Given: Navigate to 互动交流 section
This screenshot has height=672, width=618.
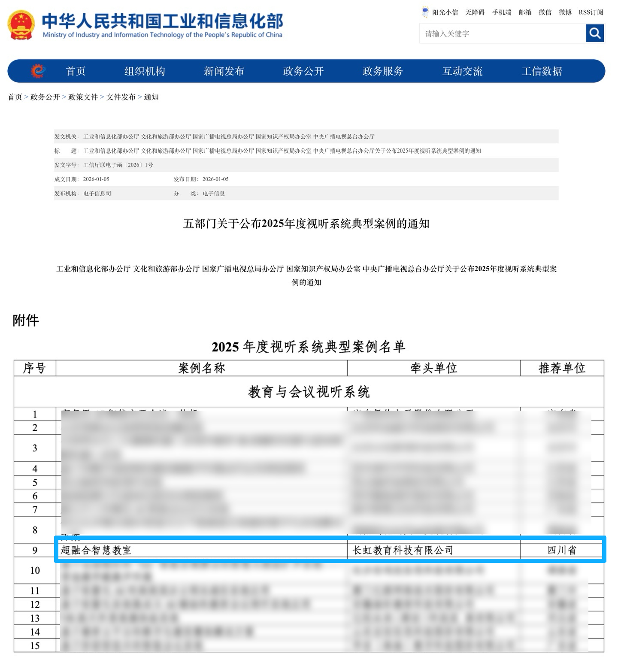Looking at the screenshot, I should (x=462, y=71).
